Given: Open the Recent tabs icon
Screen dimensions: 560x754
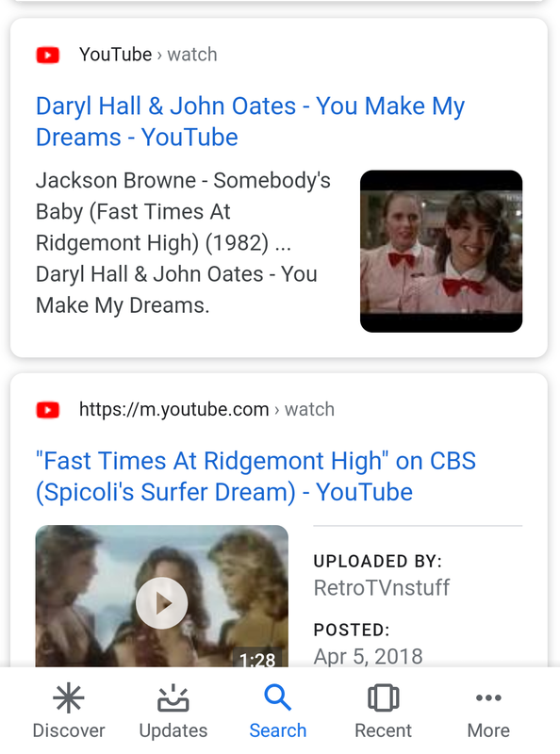Looking at the screenshot, I should coord(383,697).
